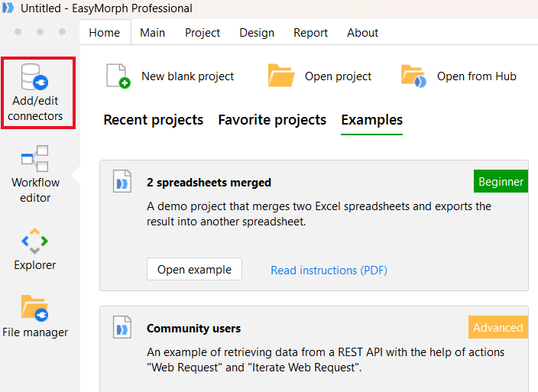Open the Add/edit connectors panel
Image resolution: width=538 pixels, height=392 pixels.
point(37,93)
